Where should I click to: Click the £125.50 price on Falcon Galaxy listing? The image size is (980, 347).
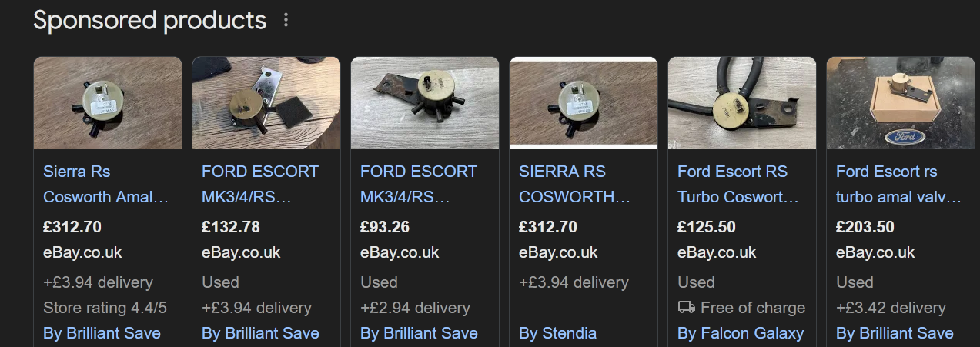click(706, 227)
